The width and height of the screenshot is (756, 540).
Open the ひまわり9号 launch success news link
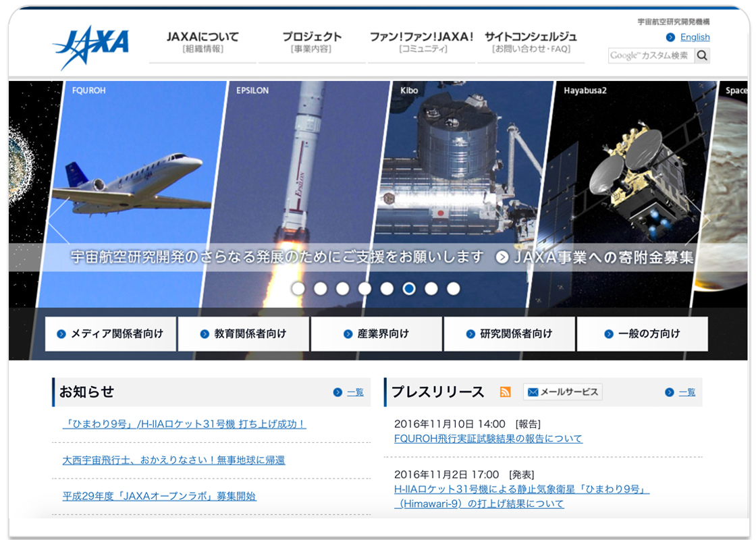point(182,424)
